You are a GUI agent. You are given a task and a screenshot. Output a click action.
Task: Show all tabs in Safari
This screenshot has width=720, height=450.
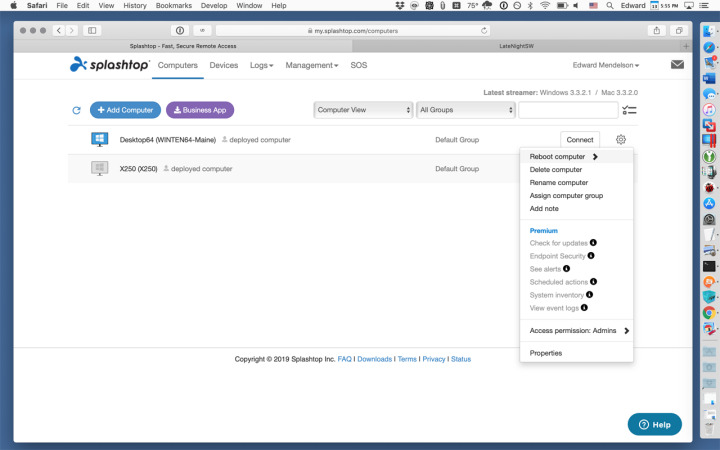(x=679, y=30)
